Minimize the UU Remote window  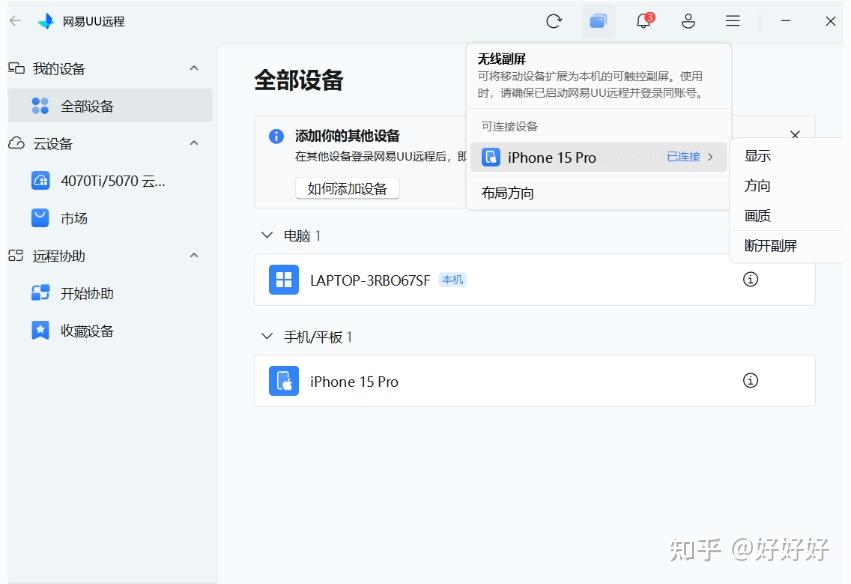[x=785, y=21]
